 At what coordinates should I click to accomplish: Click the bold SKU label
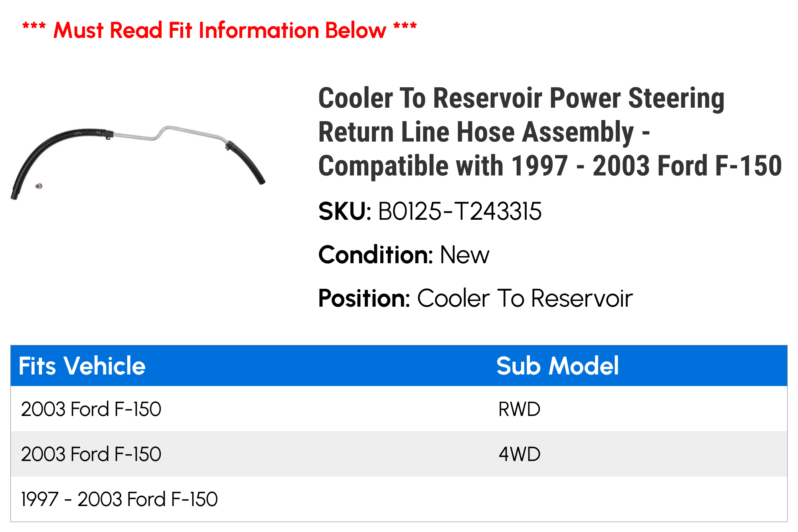point(345,211)
